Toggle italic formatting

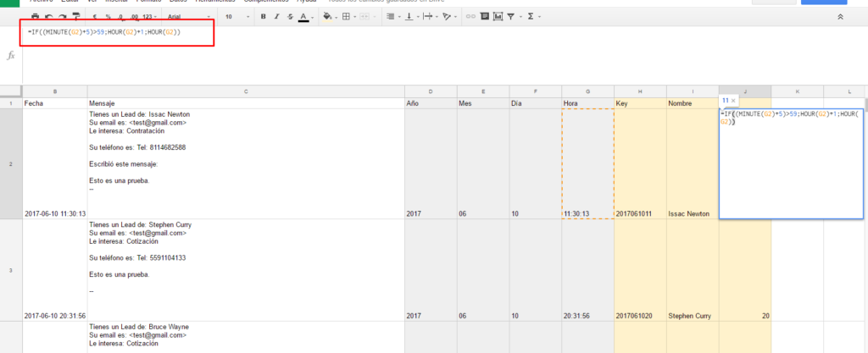coord(276,17)
